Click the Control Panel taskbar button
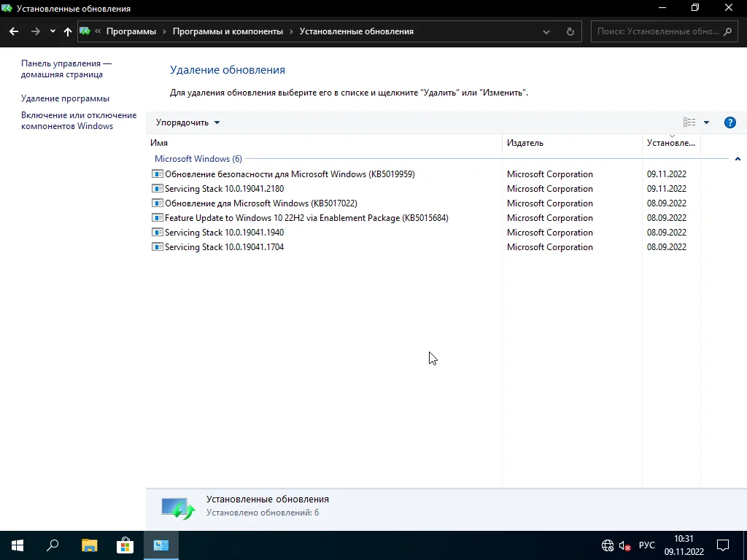 coord(161,545)
